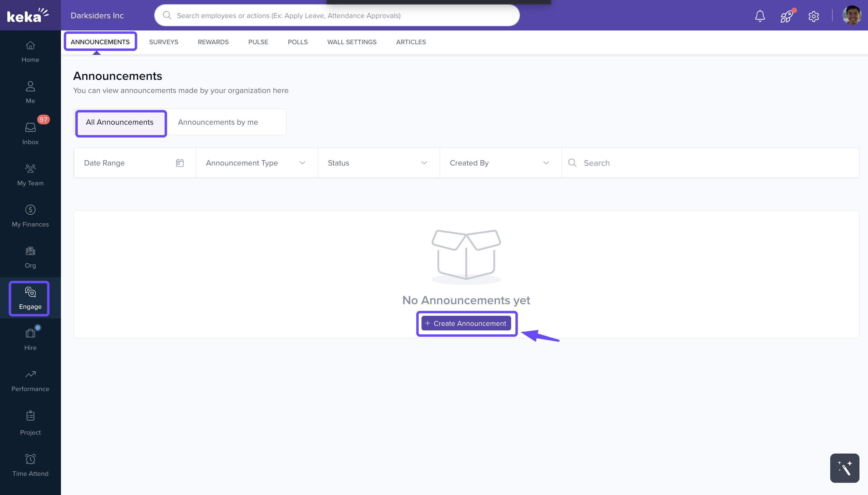Viewport: 868px width, 495px height.
Task: Go to Home in sidebar
Action: click(30, 52)
